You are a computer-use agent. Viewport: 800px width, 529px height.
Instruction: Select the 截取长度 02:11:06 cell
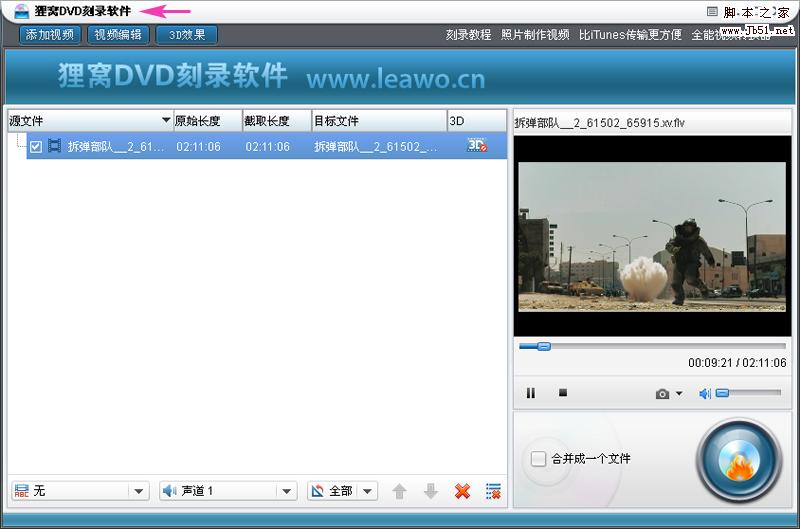pyautogui.click(x=268, y=147)
